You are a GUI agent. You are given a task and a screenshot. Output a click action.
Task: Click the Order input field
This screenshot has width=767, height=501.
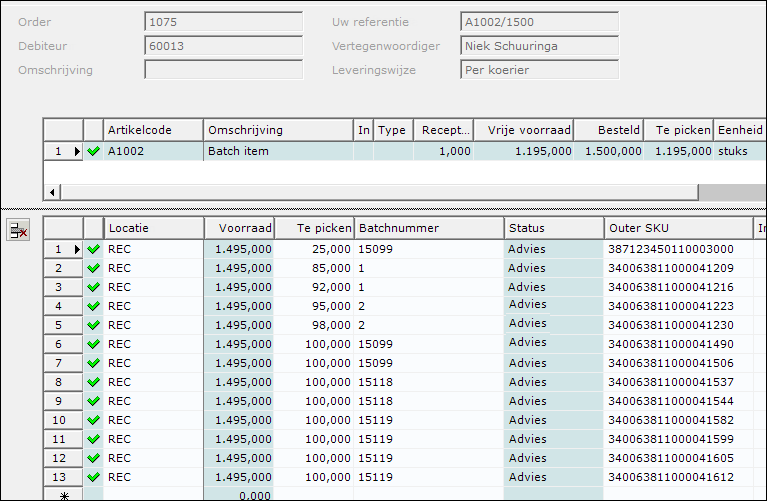coord(224,22)
